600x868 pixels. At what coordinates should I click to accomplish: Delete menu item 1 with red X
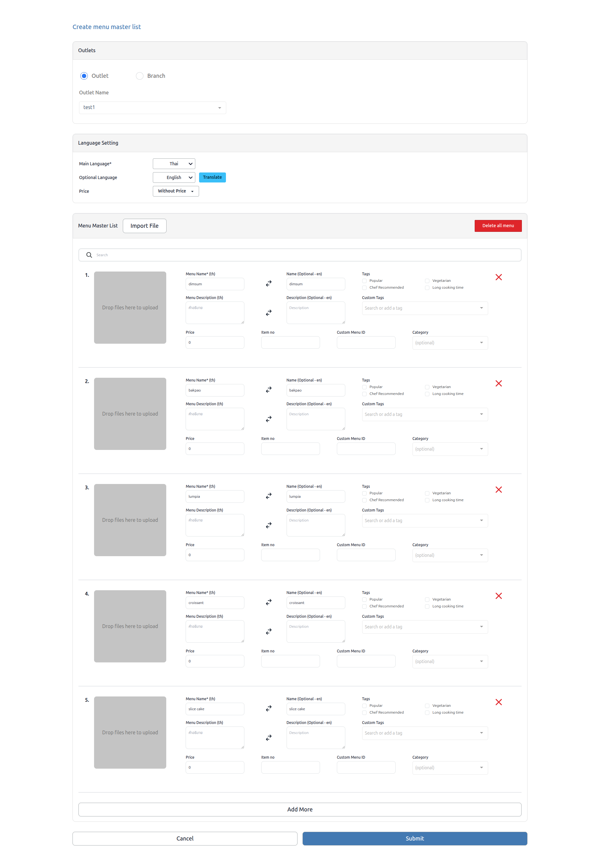[498, 277]
